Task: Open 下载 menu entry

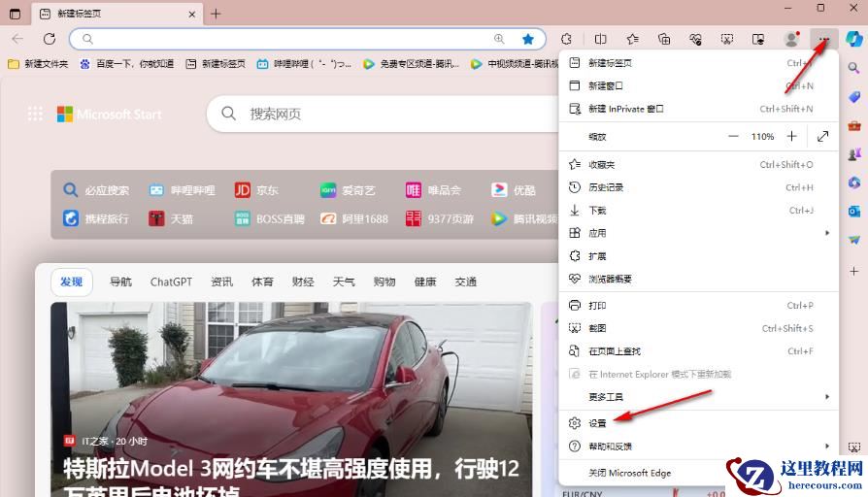Action: coord(699,211)
